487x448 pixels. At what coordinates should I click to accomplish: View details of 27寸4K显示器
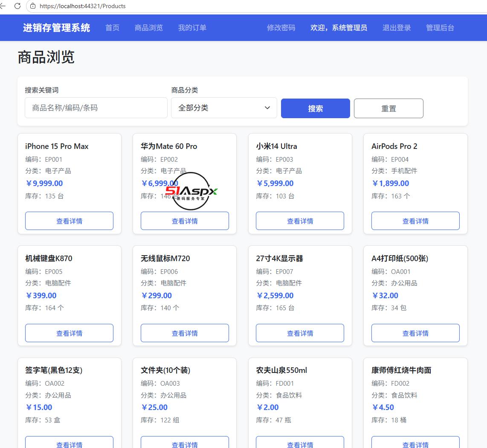(300, 333)
